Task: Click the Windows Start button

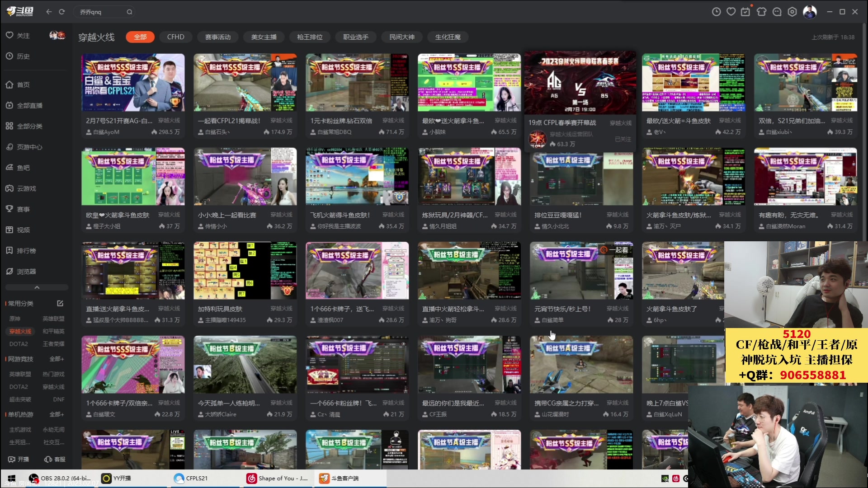Action: tap(12, 478)
